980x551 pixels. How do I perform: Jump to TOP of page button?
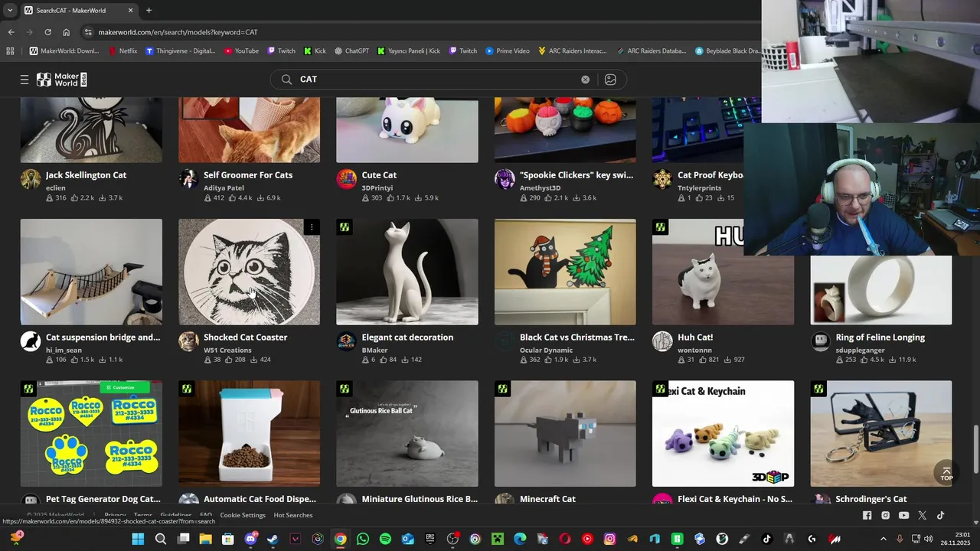click(x=946, y=474)
